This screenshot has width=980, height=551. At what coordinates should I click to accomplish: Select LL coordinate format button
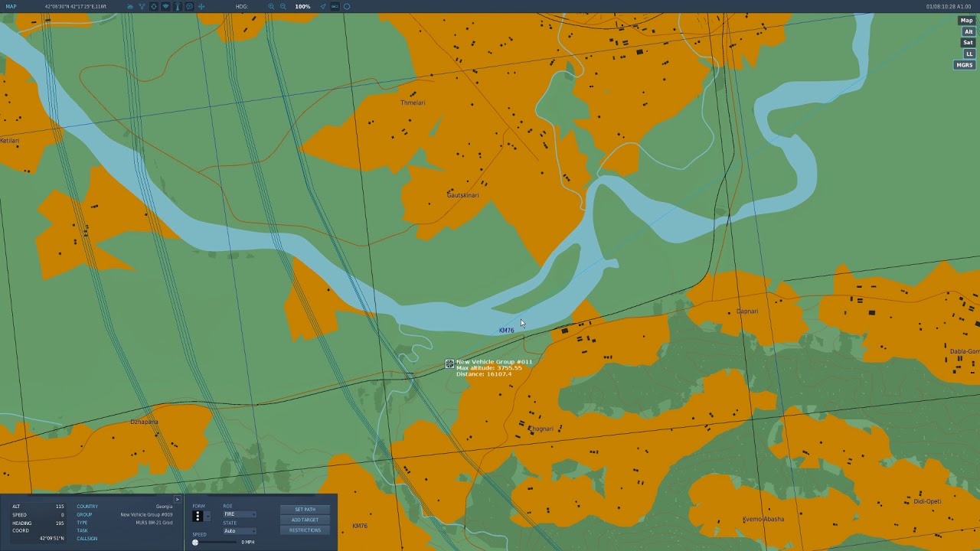tap(969, 54)
